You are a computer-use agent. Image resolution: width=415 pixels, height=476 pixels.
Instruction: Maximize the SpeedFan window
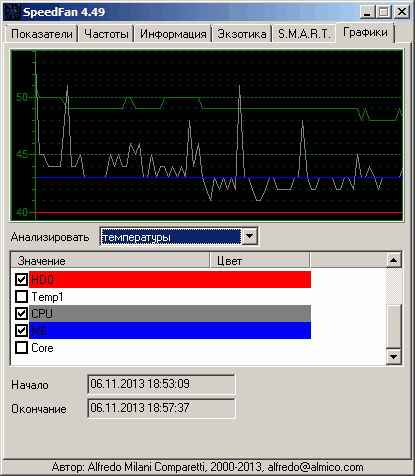(384, 12)
